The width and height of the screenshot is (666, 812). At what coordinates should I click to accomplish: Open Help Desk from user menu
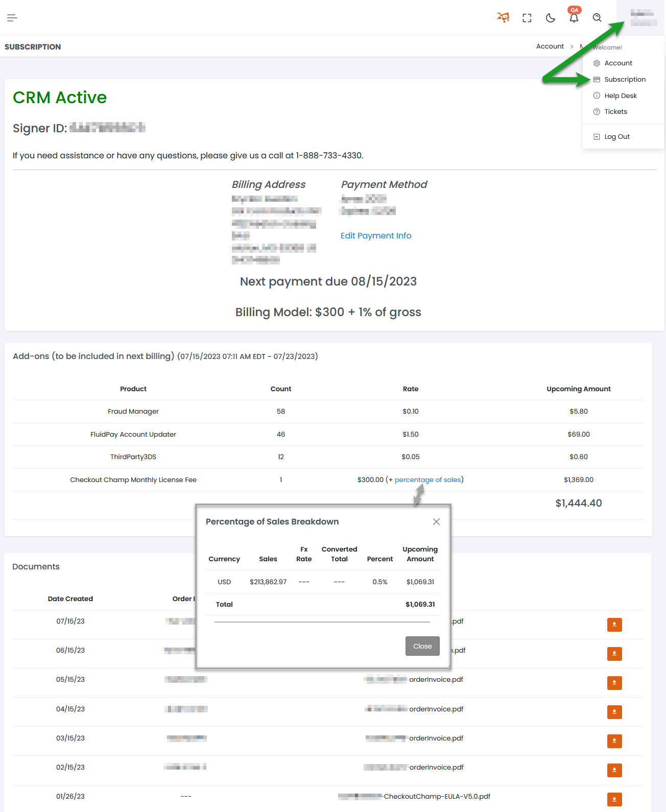(620, 96)
